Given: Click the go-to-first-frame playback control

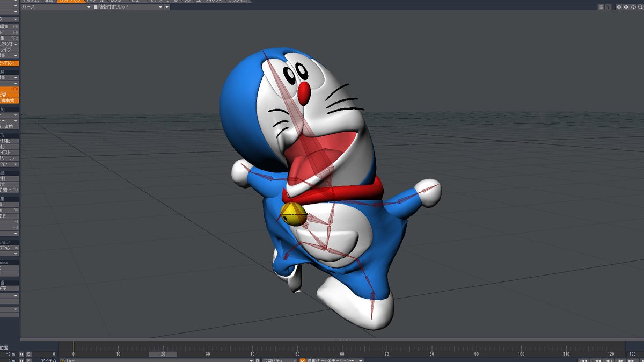Looking at the screenshot, I should (x=583, y=360).
